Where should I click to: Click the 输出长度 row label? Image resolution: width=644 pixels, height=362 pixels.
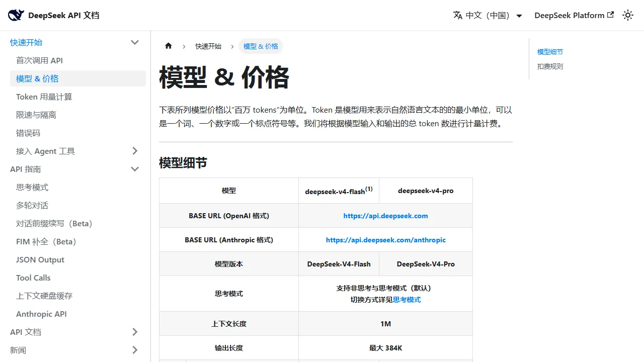click(229, 348)
